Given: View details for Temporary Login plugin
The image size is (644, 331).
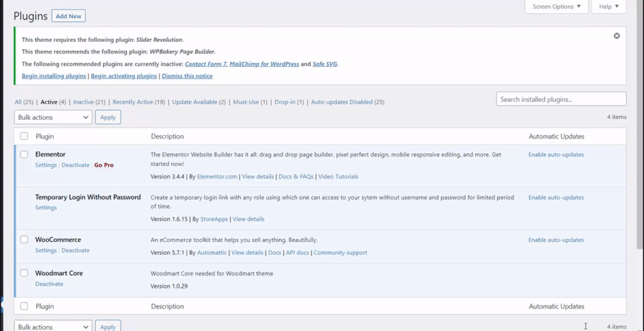Looking at the screenshot, I should [249, 219].
